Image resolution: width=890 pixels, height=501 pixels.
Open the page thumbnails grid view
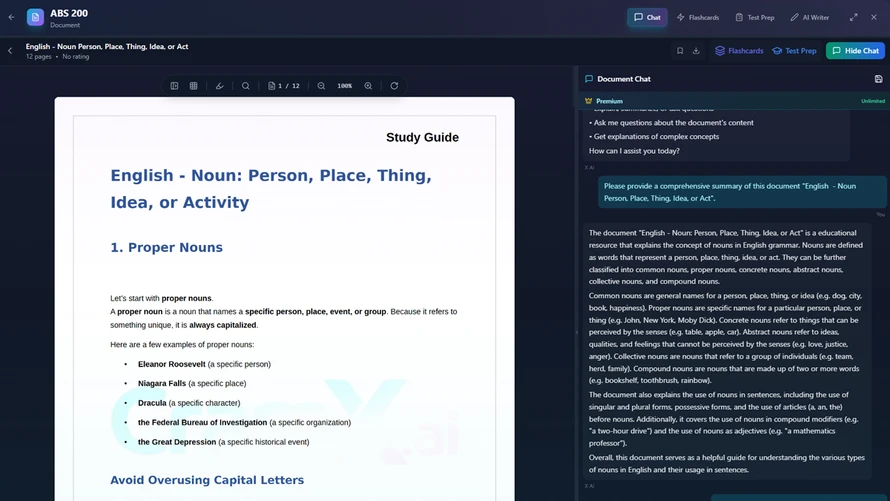(x=194, y=86)
